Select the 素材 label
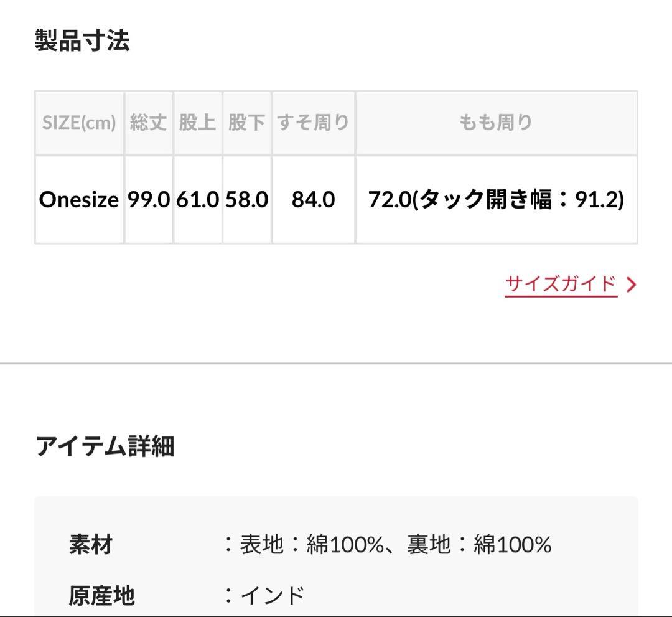This screenshot has height=617, width=672. point(91,545)
